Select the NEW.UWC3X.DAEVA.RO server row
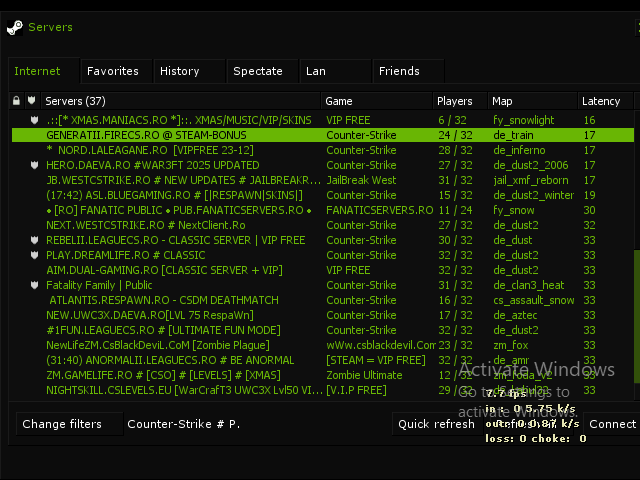The image size is (640, 480). 322,315
